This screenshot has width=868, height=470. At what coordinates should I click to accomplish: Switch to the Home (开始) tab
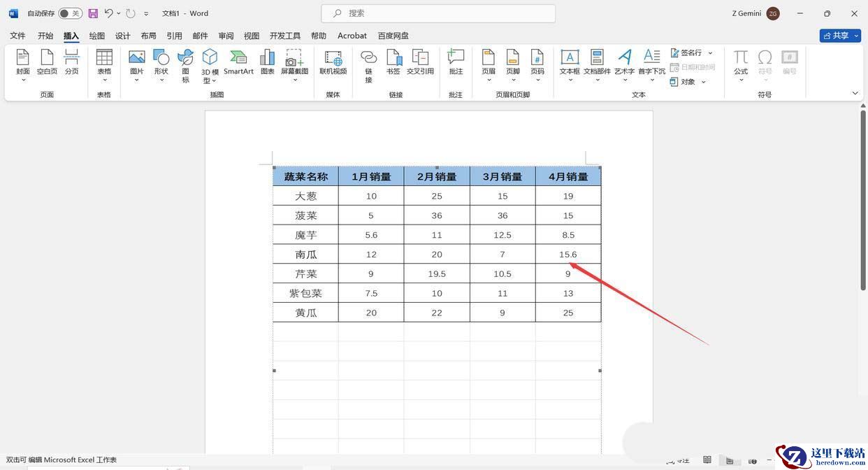pyautogui.click(x=45, y=36)
